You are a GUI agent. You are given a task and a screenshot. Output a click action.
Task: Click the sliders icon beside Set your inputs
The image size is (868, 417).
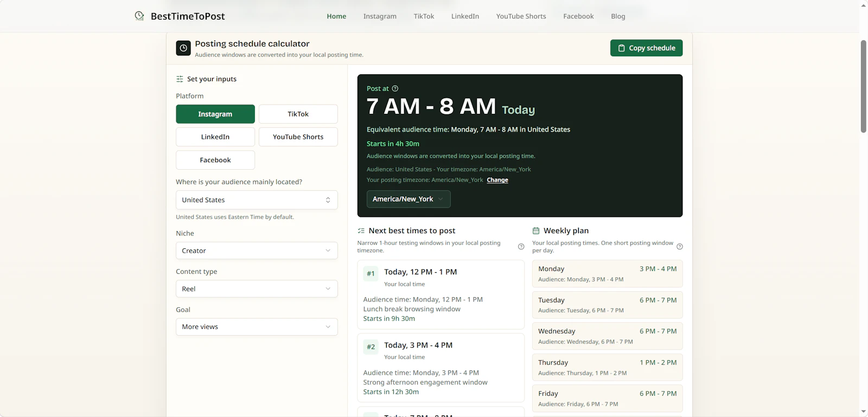(x=180, y=79)
